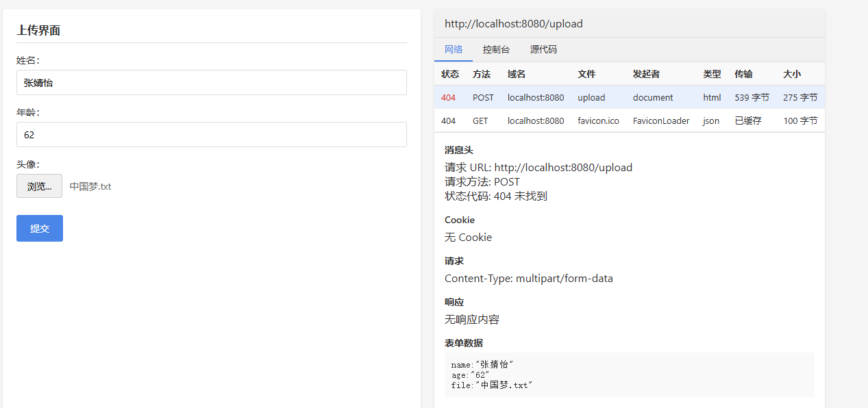The image size is (868, 408).
Task: Click the 传输 column header
Action: (743, 74)
